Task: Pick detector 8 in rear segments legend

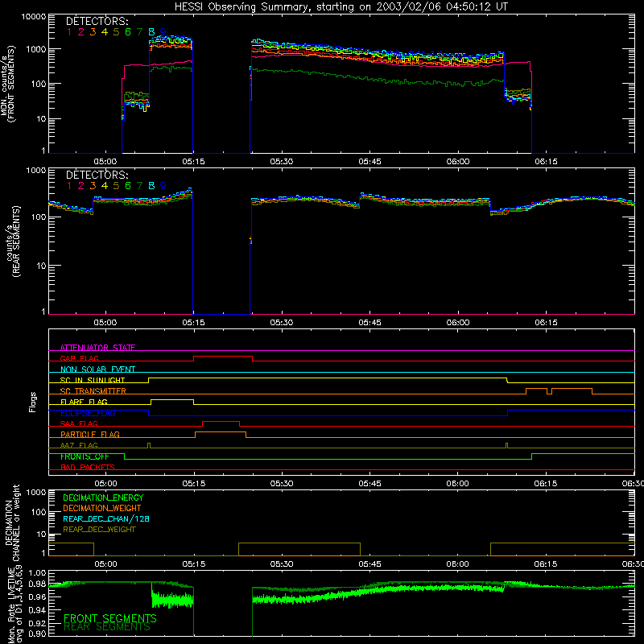Action: pos(151,186)
